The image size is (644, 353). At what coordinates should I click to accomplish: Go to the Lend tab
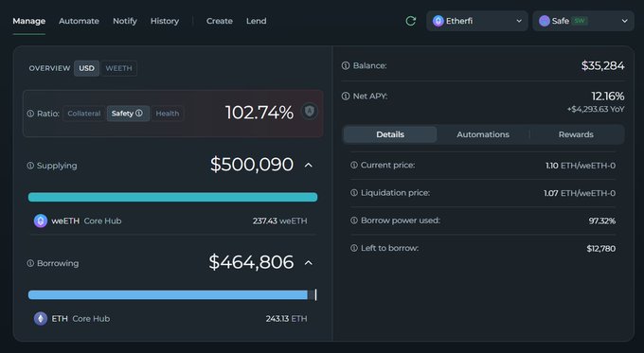pyautogui.click(x=257, y=21)
